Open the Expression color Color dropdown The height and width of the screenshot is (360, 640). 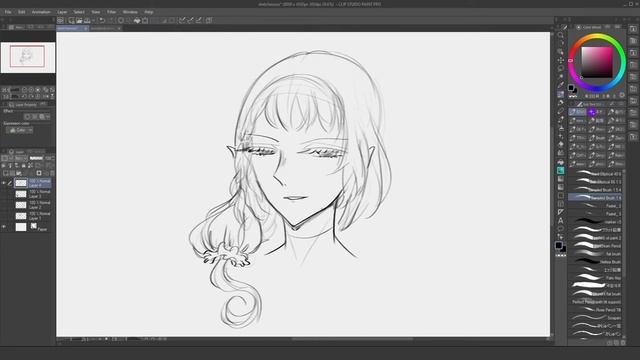[19, 130]
